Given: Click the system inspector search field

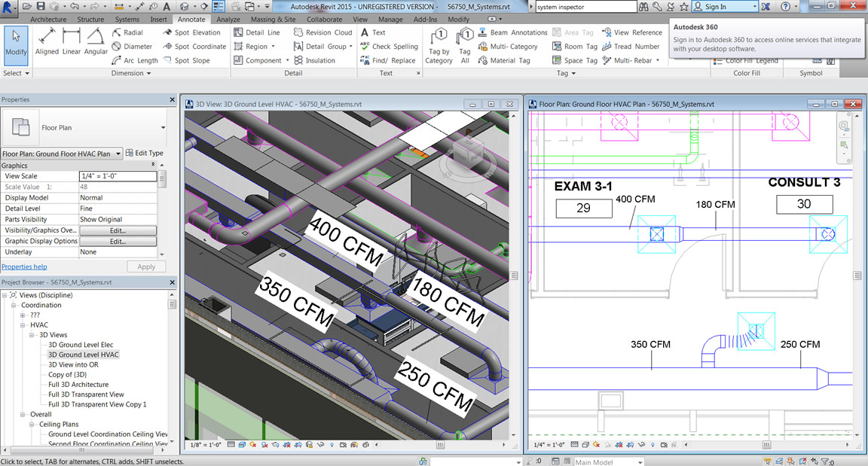Looking at the screenshot, I should coord(585,7).
